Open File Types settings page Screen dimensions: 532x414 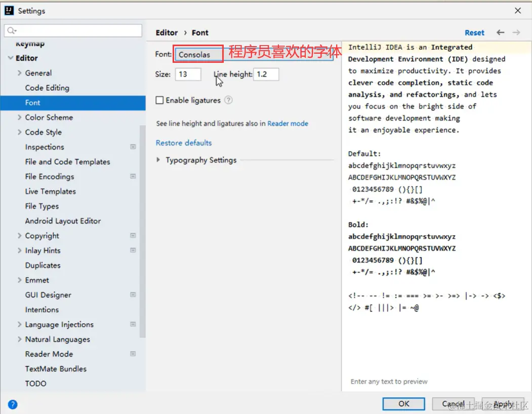pos(42,206)
